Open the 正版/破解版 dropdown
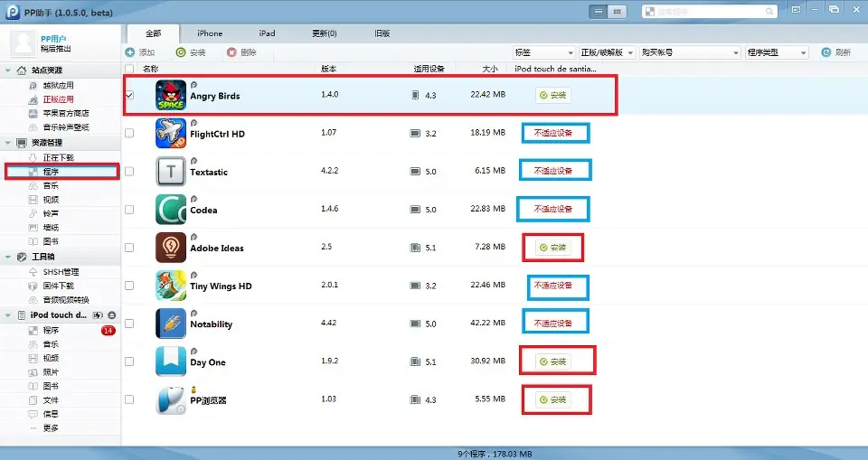The width and height of the screenshot is (868, 460). click(x=608, y=52)
